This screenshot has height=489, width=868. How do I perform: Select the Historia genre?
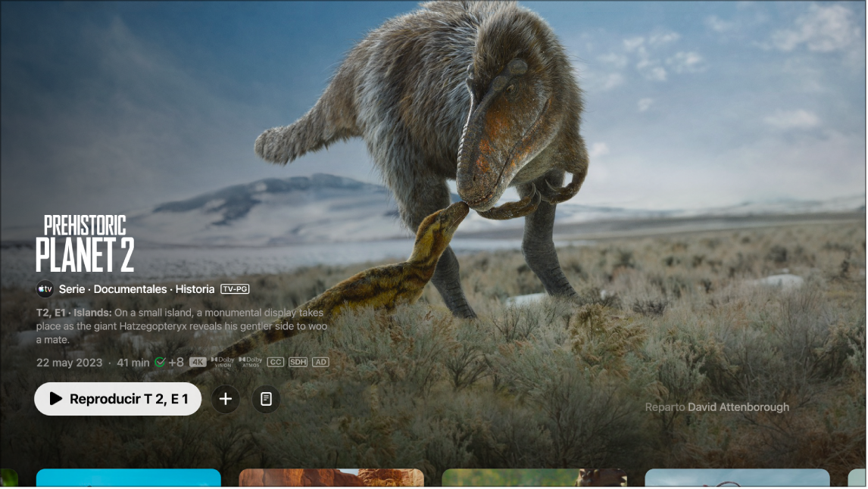pos(195,288)
